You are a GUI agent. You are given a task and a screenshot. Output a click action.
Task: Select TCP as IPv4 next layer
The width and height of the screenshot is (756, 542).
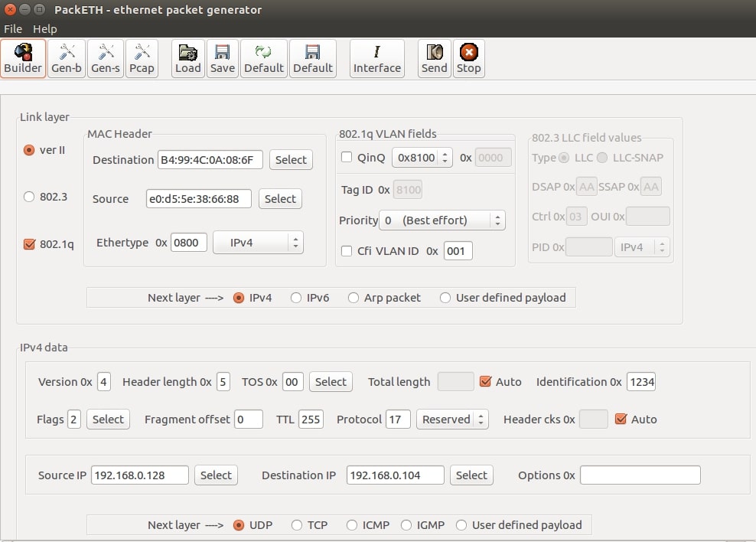point(297,525)
